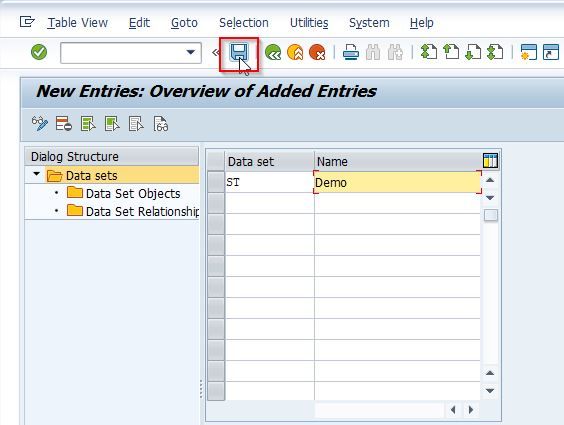The height and width of the screenshot is (425, 564).
Task: Open the table column settings icon
Action: 490,160
